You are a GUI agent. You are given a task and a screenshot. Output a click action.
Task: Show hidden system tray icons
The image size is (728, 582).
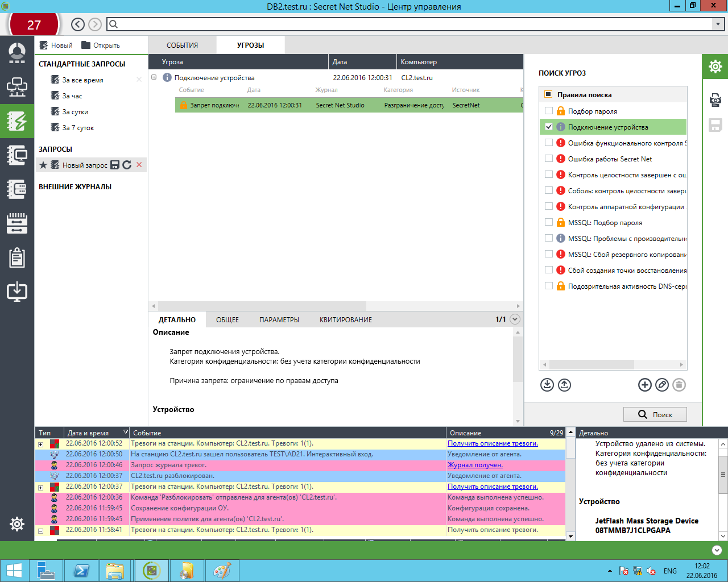[x=610, y=571]
